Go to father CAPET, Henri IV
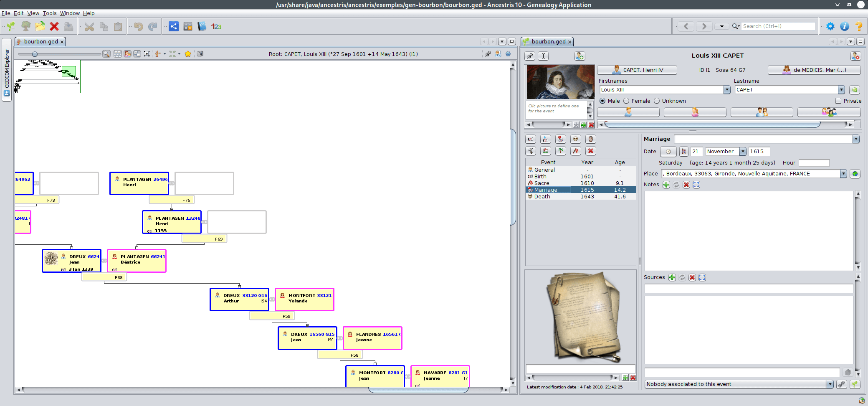The height and width of the screenshot is (406, 868). [637, 70]
